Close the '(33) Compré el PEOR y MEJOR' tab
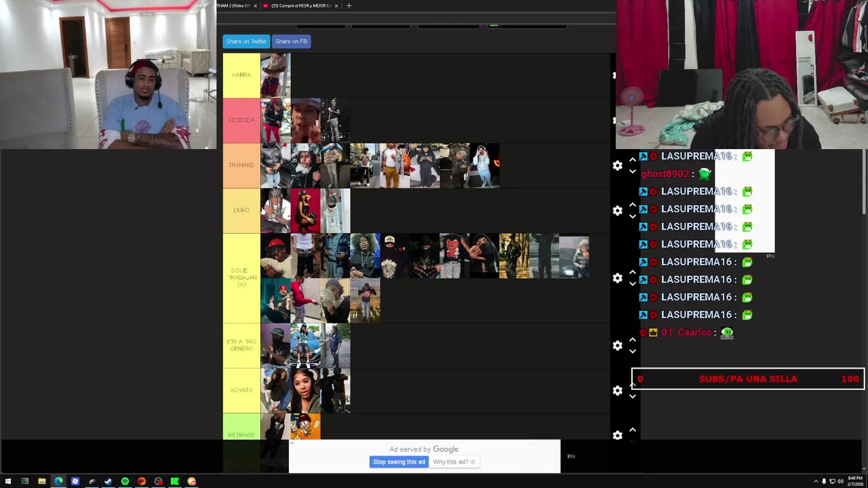 [337, 5]
